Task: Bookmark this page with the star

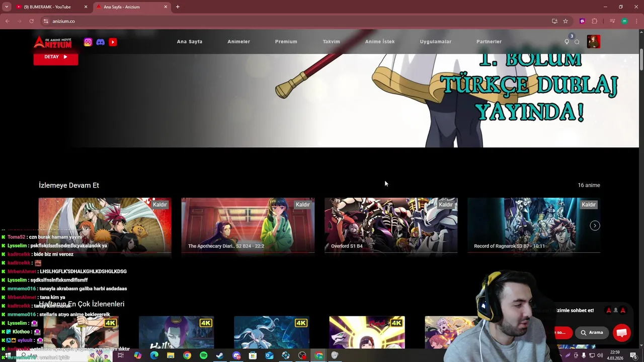Action: 566,21
